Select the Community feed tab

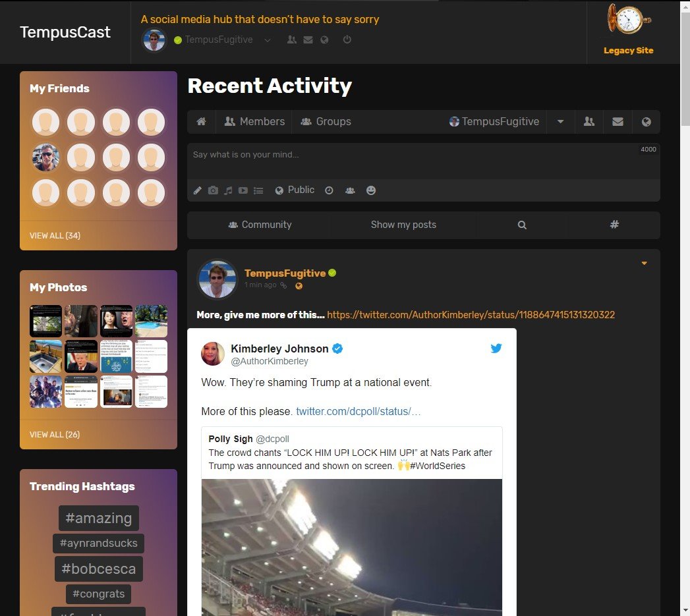coord(260,225)
